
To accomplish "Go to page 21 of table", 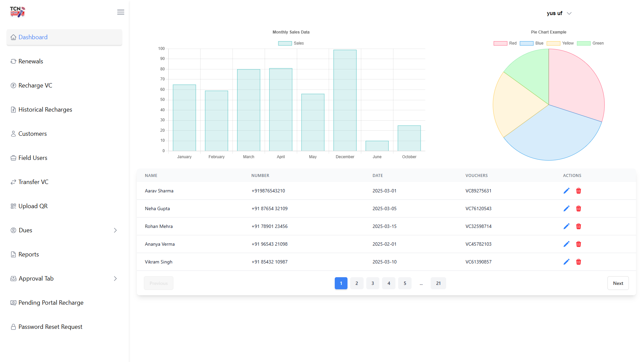I will coord(438,283).
